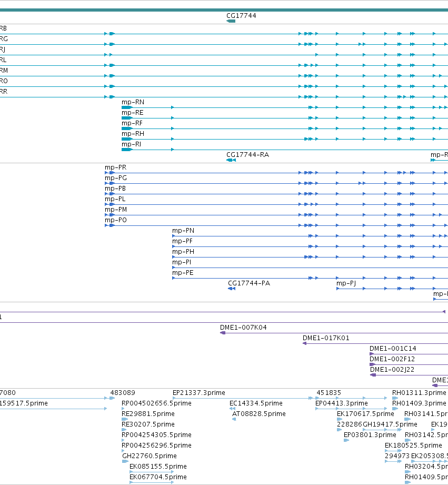The width and height of the screenshot is (448, 485).
Task: Open the mp-RE transcript label
Action: pos(132,113)
